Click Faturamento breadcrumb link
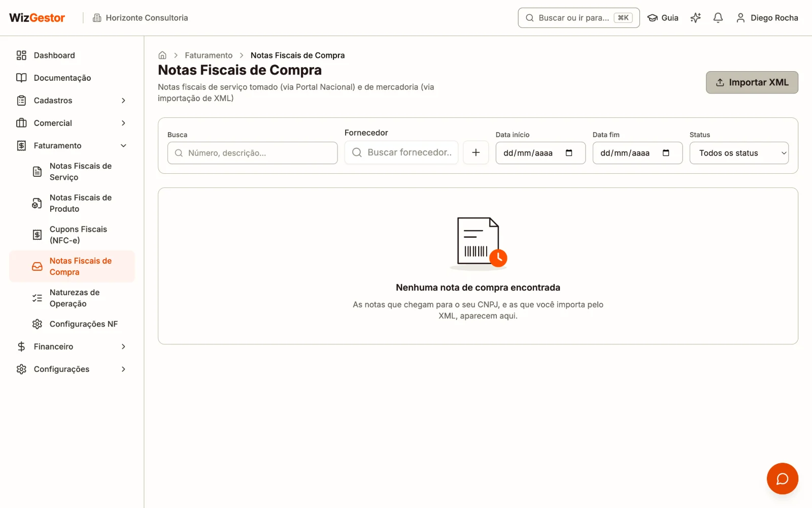Screen dimensions: 812x508 (209, 55)
